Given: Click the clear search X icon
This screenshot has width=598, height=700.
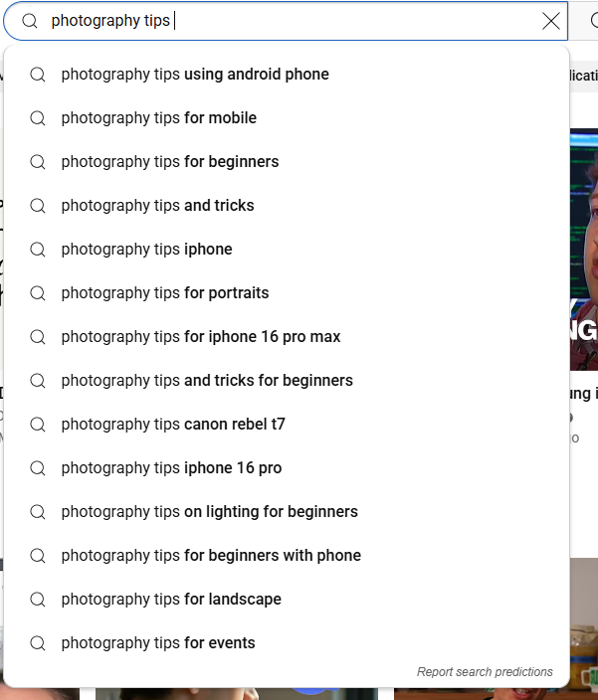Looking at the screenshot, I should [x=551, y=21].
